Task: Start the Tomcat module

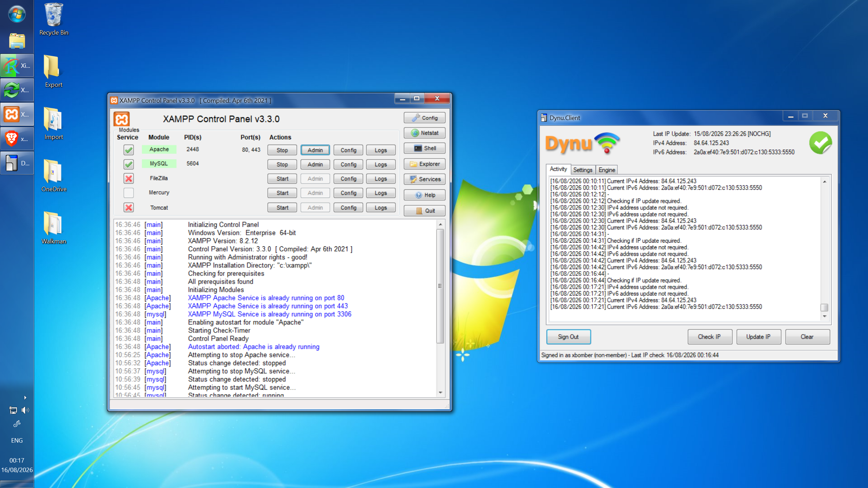Action: tap(282, 208)
